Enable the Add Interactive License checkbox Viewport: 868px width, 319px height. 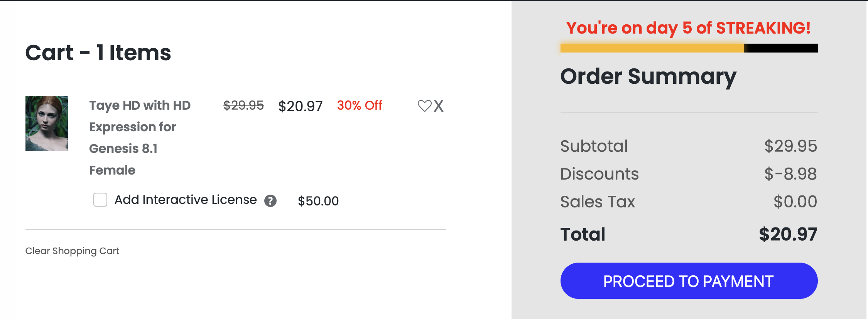click(100, 200)
